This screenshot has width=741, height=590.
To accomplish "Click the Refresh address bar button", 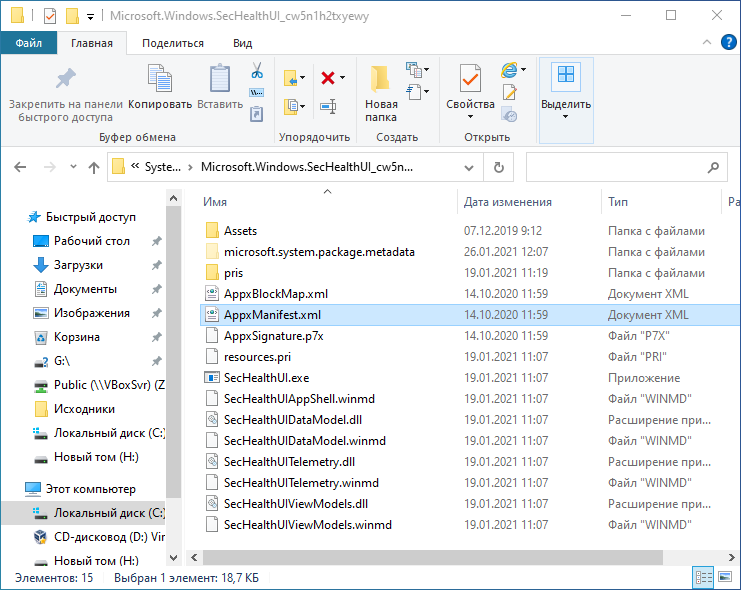I will pyautogui.click(x=498, y=167).
